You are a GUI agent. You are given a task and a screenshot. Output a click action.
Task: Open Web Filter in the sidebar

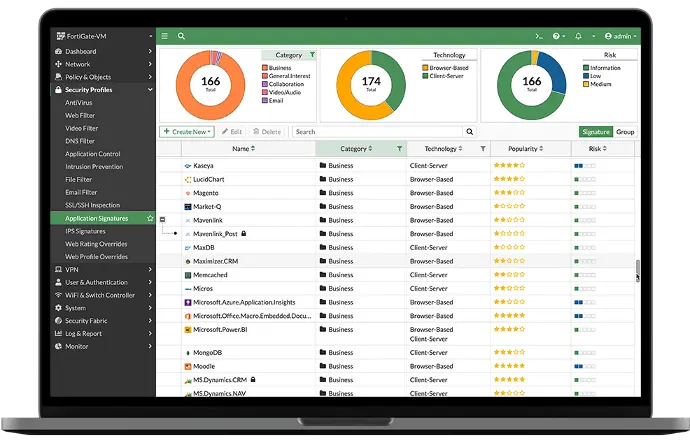click(80, 115)
